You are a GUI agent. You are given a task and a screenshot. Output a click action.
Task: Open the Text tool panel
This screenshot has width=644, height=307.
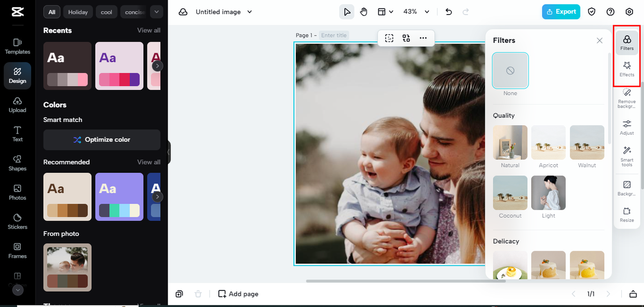(x=18, y=134)
